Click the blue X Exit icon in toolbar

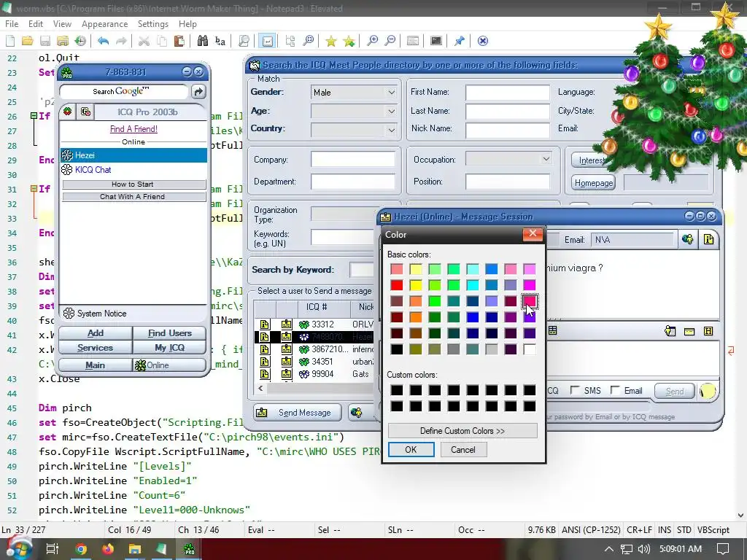[483, 41]
